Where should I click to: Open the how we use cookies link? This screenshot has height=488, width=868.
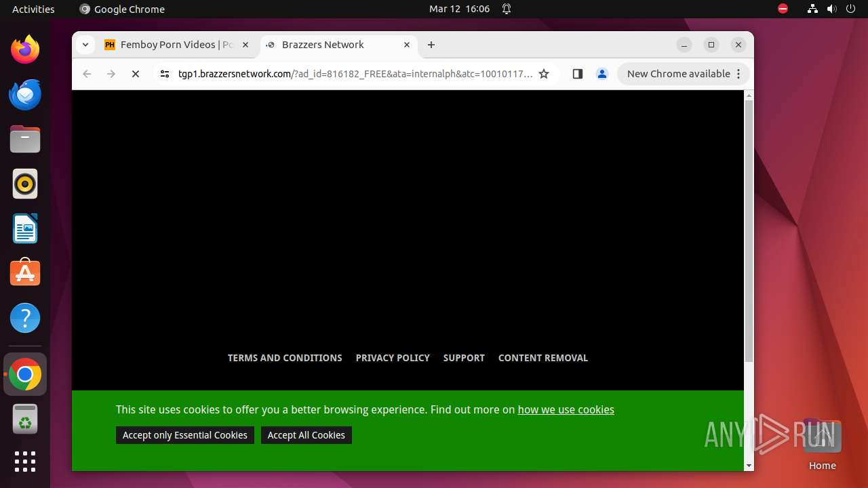566,409
